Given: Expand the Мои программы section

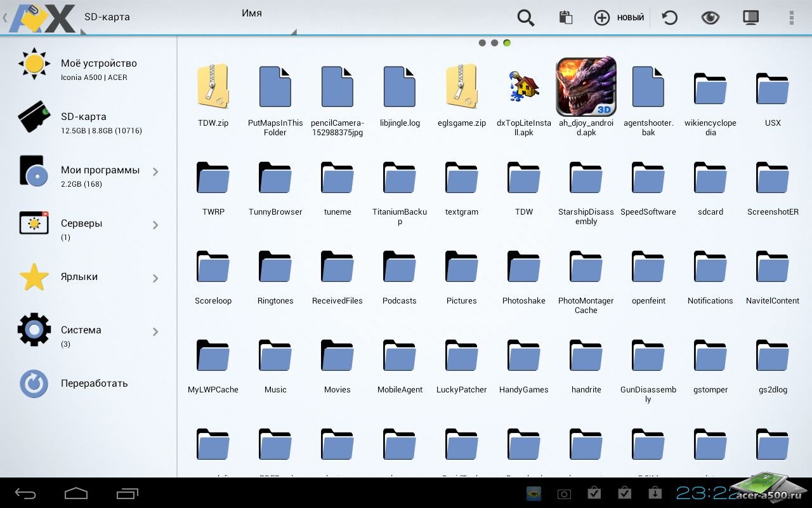Looking at the screenshot, I should coord(155,171).
